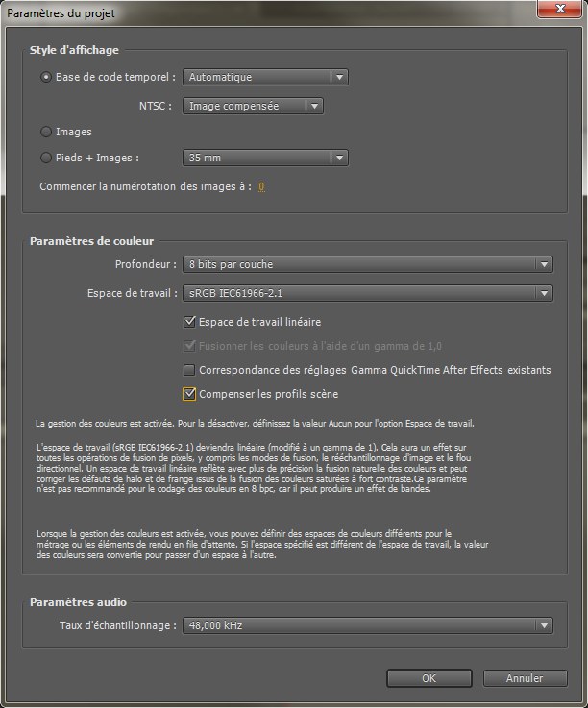588x708 pixels.
Task: Click the Paramètres audio section heading
Action: point(78,602)
